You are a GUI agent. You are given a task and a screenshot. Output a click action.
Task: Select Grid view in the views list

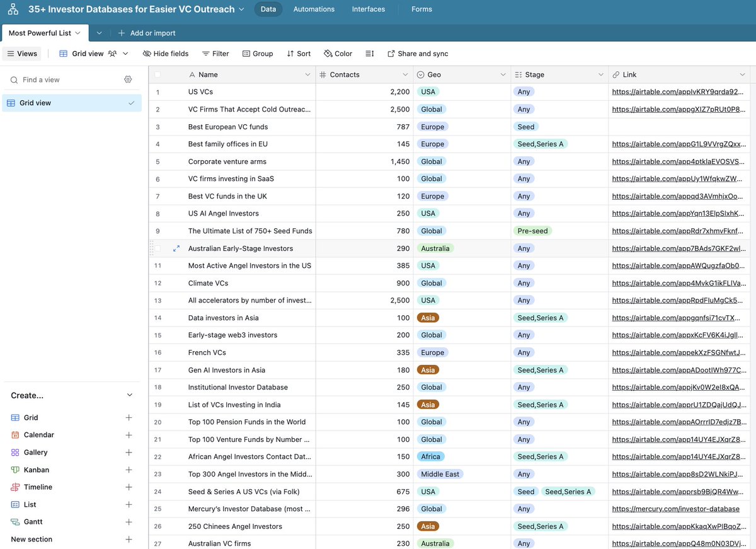point(72,103)
